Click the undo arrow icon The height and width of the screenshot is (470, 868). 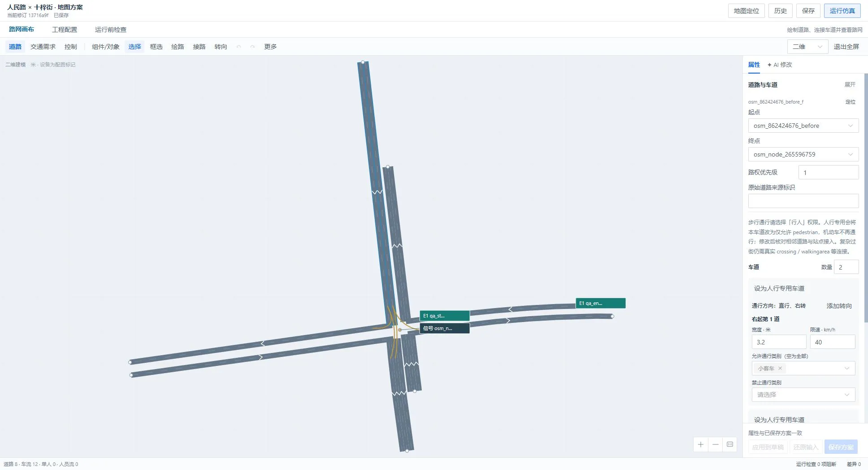pos(239,47)
